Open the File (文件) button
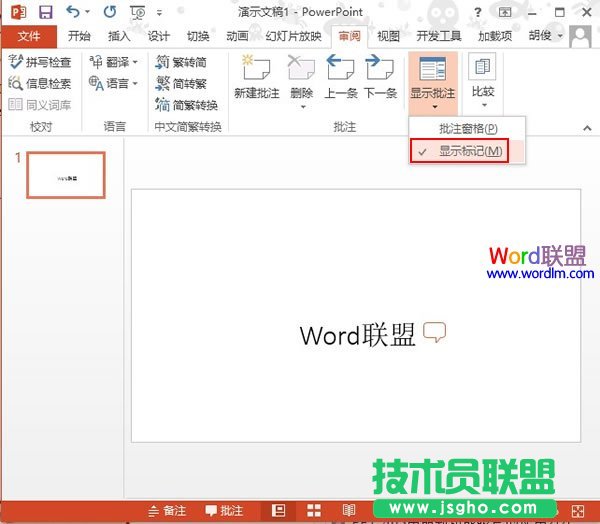Screen dimensions: 600x524 (x=29, y=36)
